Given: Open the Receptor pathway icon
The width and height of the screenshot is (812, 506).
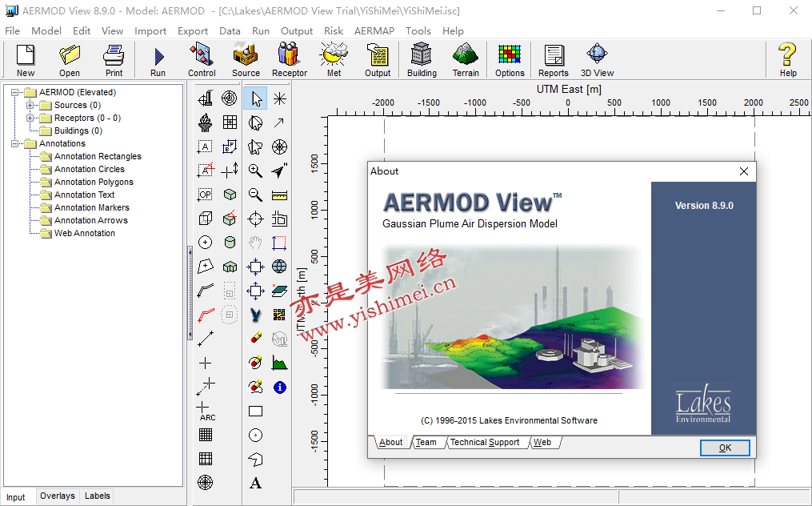Looking at the screenshot, I should click(x=290, y=60).
